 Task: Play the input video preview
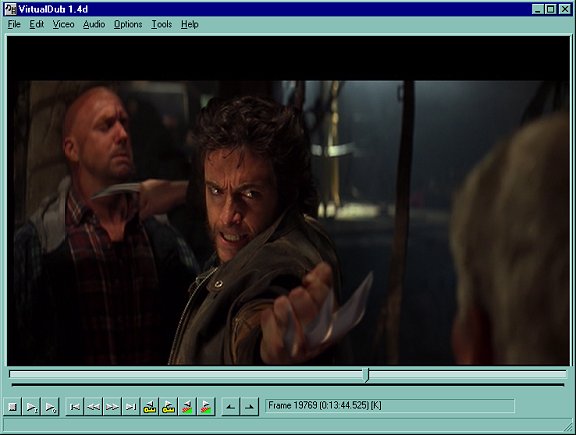click(31, 407)
